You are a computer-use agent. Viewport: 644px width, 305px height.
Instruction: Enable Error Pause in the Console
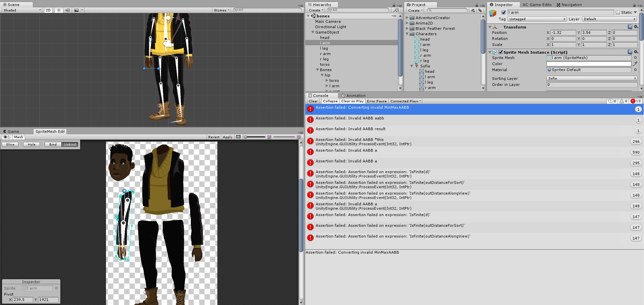coord(376,101)
